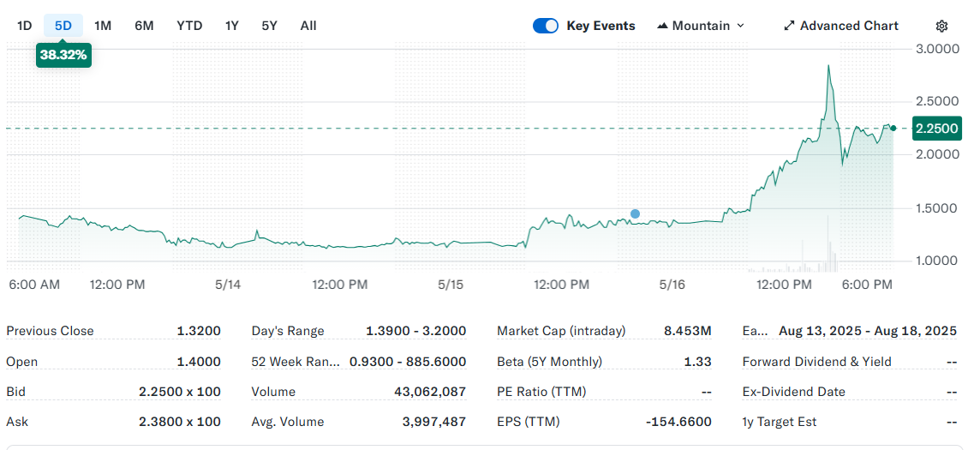Click the 38.32% change badge
The width and height of the screenshot is (980, 450).
pos(63,55)
